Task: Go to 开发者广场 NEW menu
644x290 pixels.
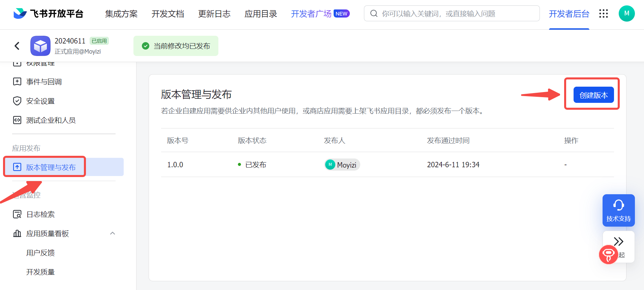Action: tap(320, 14)
